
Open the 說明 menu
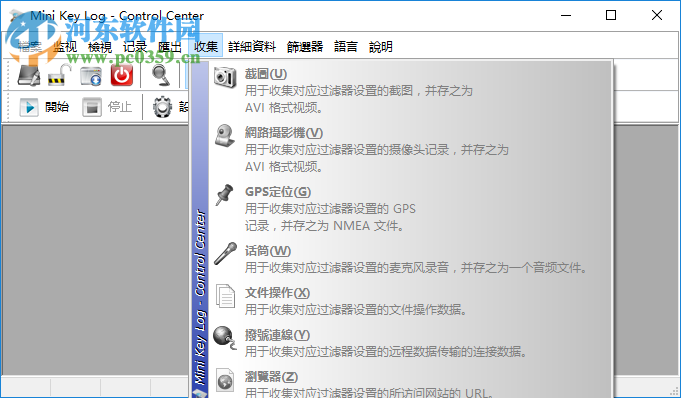381,46
